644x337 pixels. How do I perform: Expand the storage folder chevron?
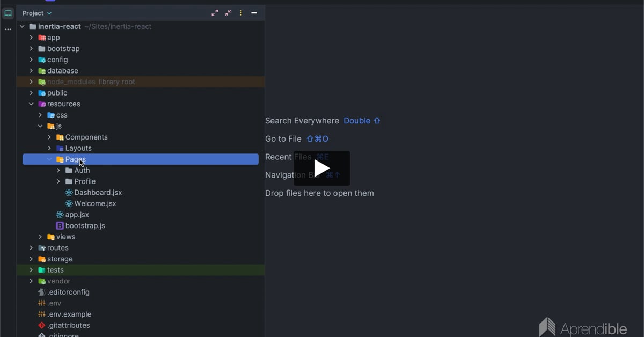[x=31, y=259]
